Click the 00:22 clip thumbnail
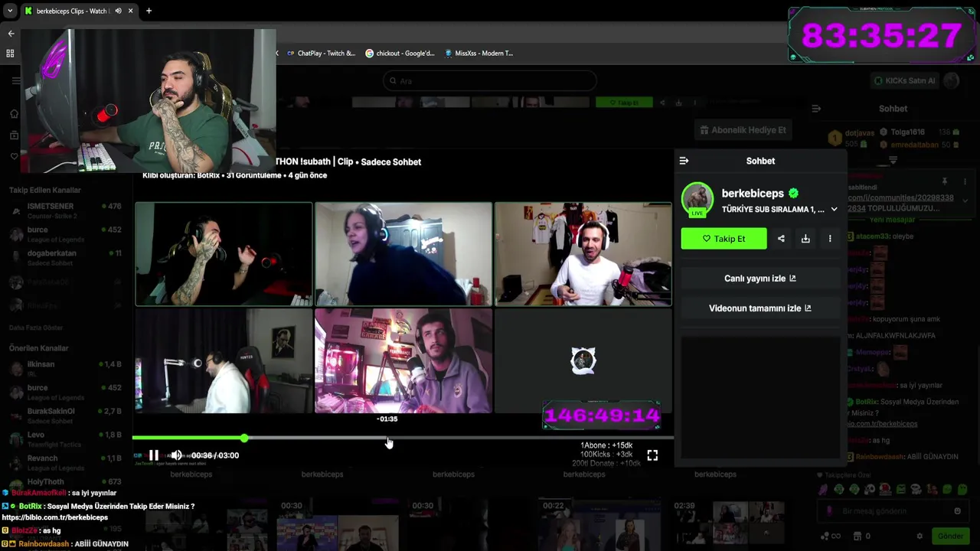 (x=599, y=523)
